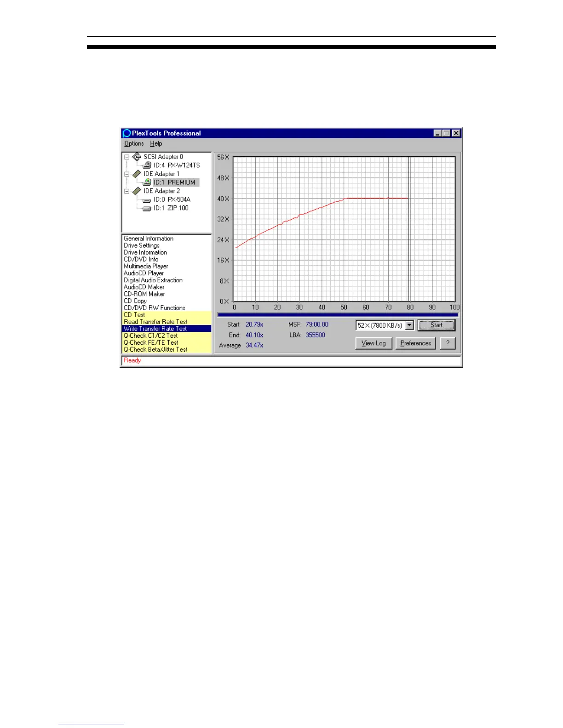Open the Help menu
Image resolution: width=563 pixels, height=728 pixels.
(156, 144)
